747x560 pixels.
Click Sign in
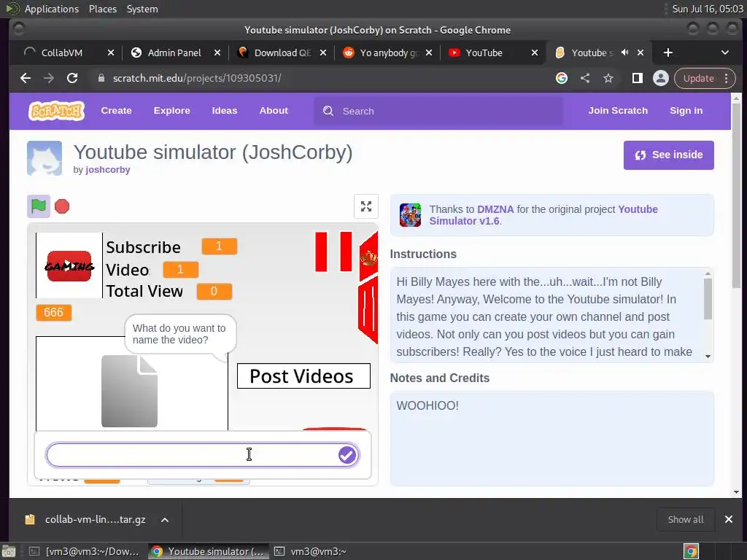pyautogui.click(x=686, y=111)
